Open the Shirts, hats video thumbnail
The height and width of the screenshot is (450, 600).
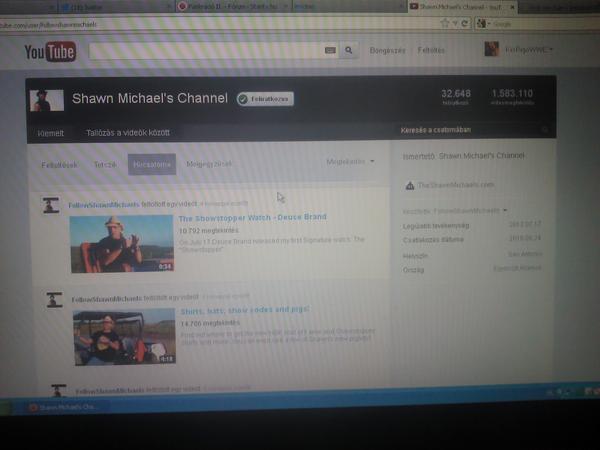[124, 338]
